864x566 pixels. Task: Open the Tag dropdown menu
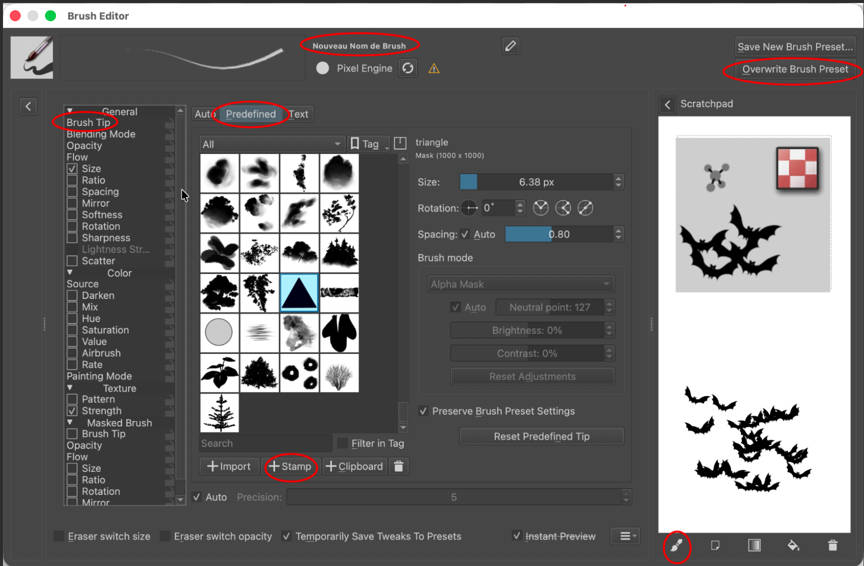[369, 144]
